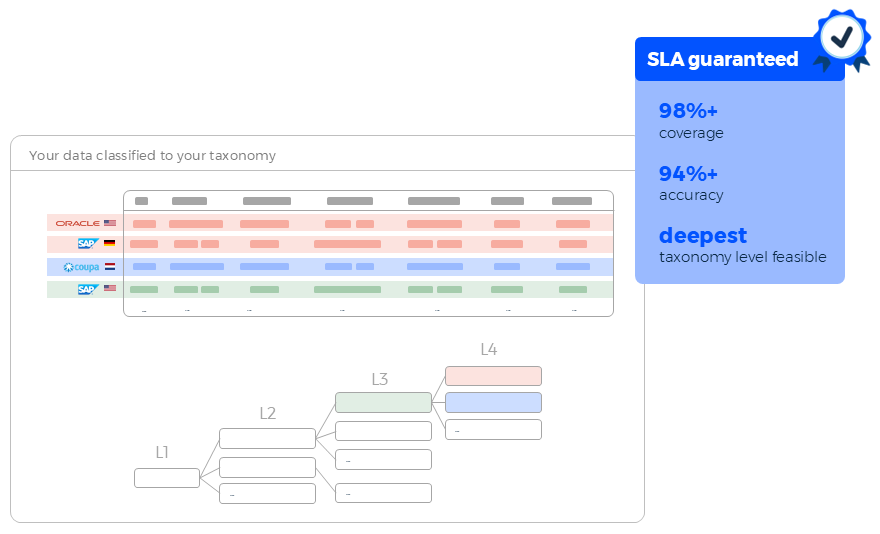Click the US flag in the green SAP row
The height and width of the screenshot is (534, 880).
(x=110, y=289)
